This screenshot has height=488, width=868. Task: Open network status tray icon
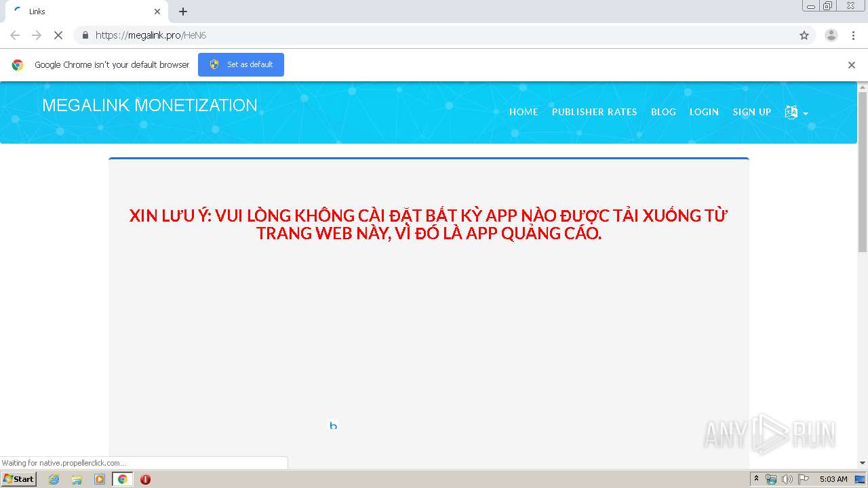coord(771,479)
